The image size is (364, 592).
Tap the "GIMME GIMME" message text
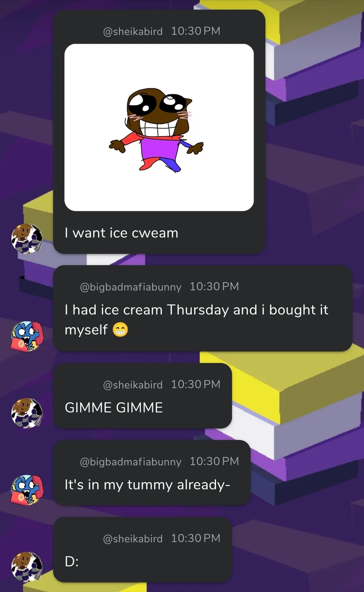pyautogui.click(x=114, y=407)
